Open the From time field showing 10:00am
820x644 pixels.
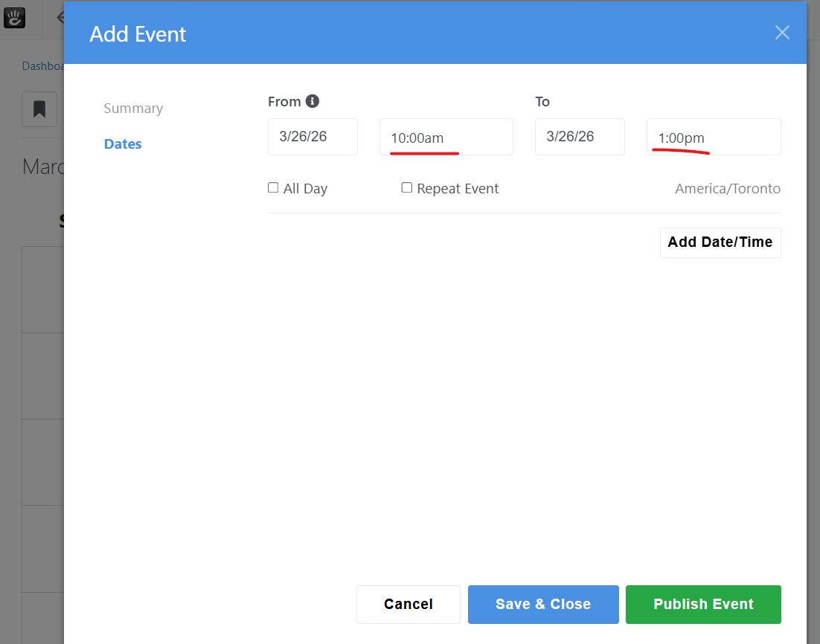(446, 138)
